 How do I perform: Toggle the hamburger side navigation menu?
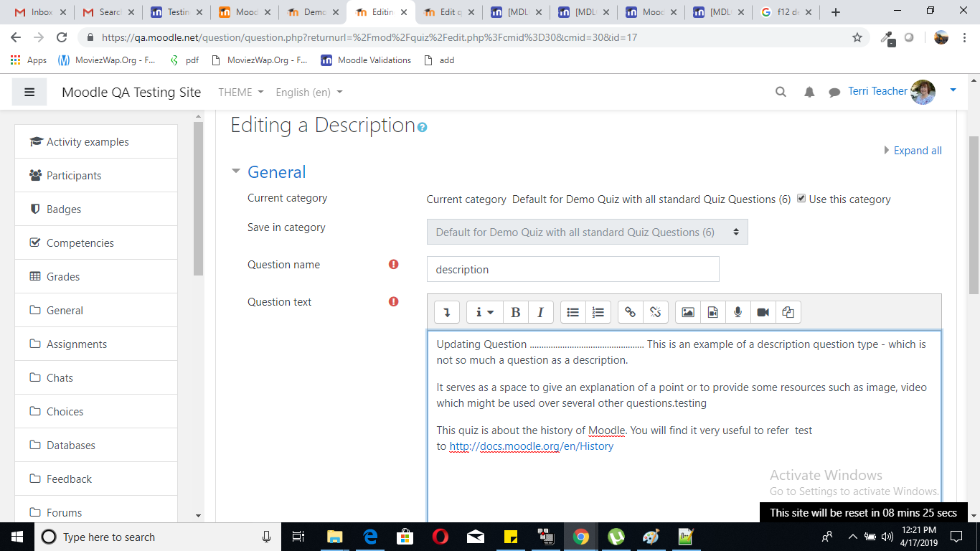[29, 92]
